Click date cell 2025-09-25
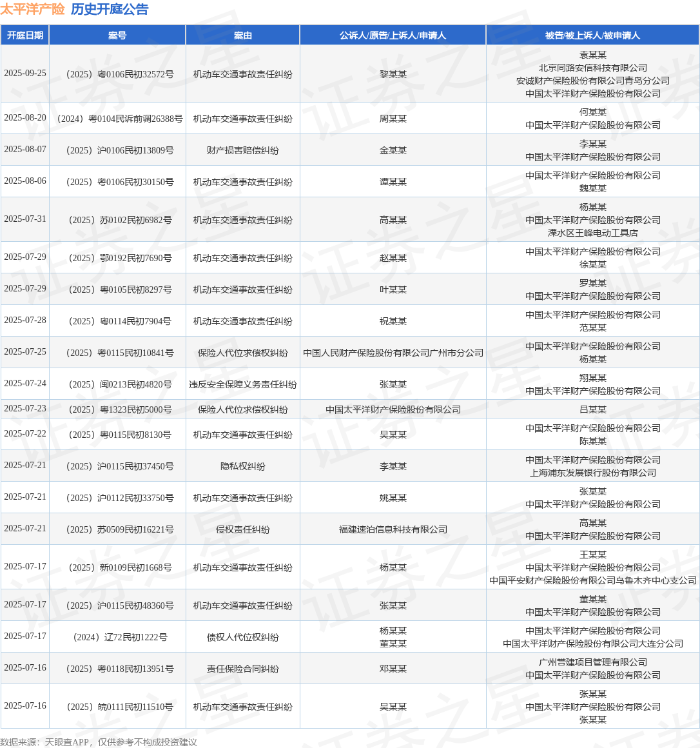Image resolution: width=700 pixels, height=748 pixels. (25, 74)
